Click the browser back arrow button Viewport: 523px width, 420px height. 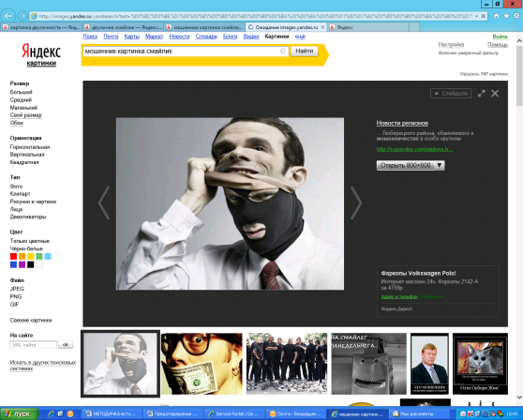coord(8,16)
